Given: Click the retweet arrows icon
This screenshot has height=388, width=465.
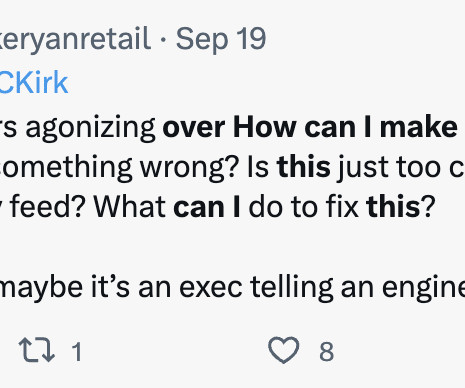Looking at the screenshot, I should (37, 350).
